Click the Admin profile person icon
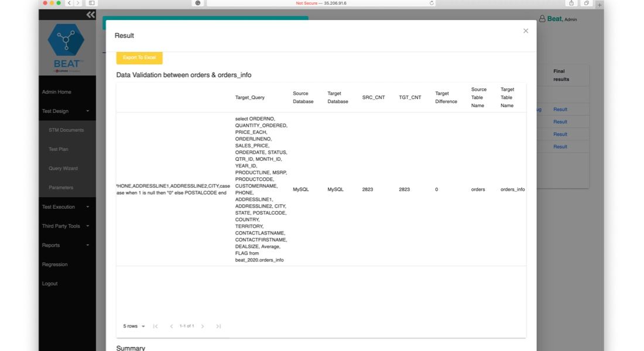 [543, 18]
